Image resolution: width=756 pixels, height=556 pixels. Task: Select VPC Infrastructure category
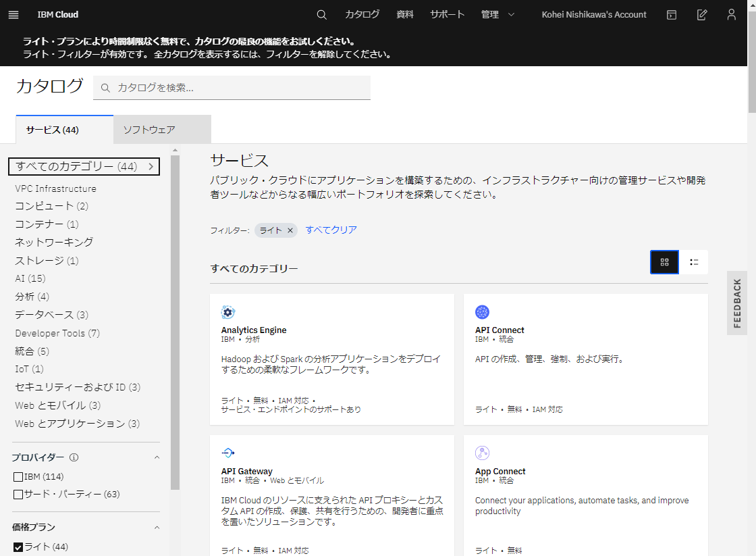55,188
